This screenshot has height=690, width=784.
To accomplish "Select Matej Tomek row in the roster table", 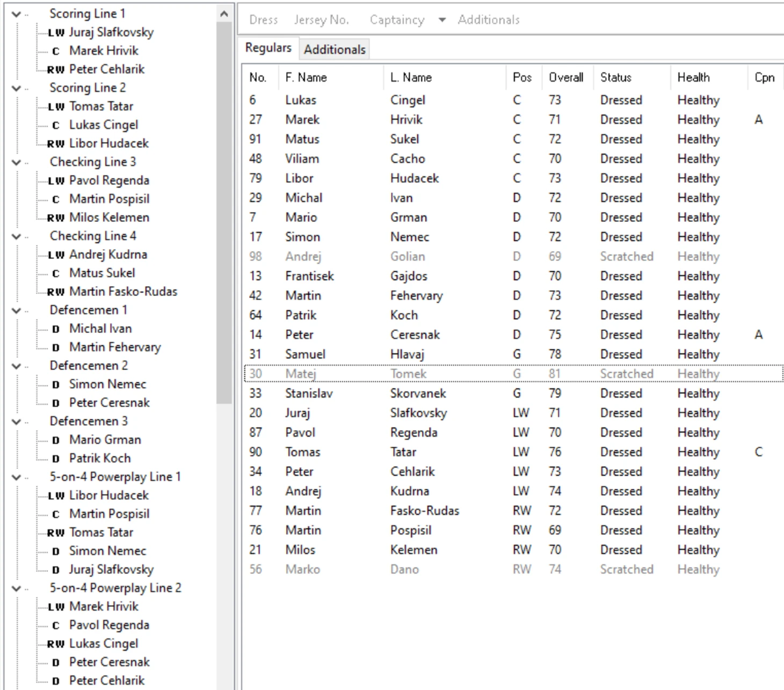I will tap(408, 374).
